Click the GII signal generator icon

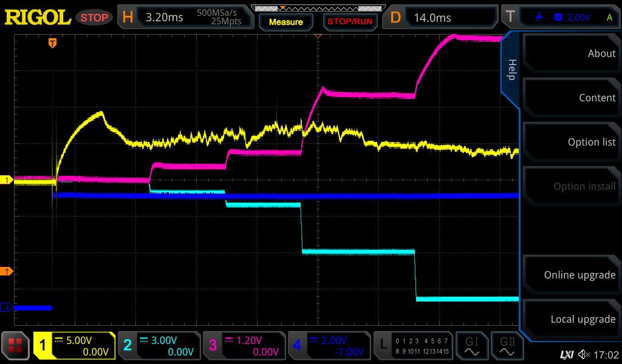pos(507,346)
